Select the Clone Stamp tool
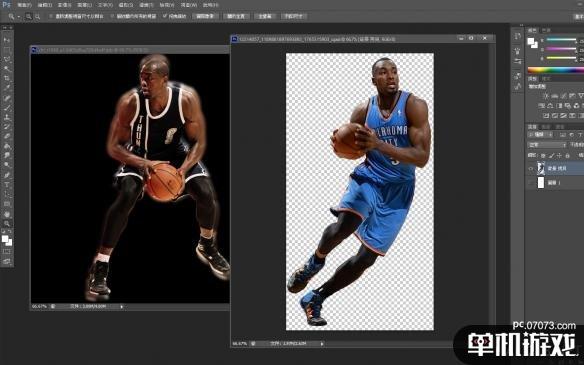This screenshot has height=365, width=584. pos(7,117)
